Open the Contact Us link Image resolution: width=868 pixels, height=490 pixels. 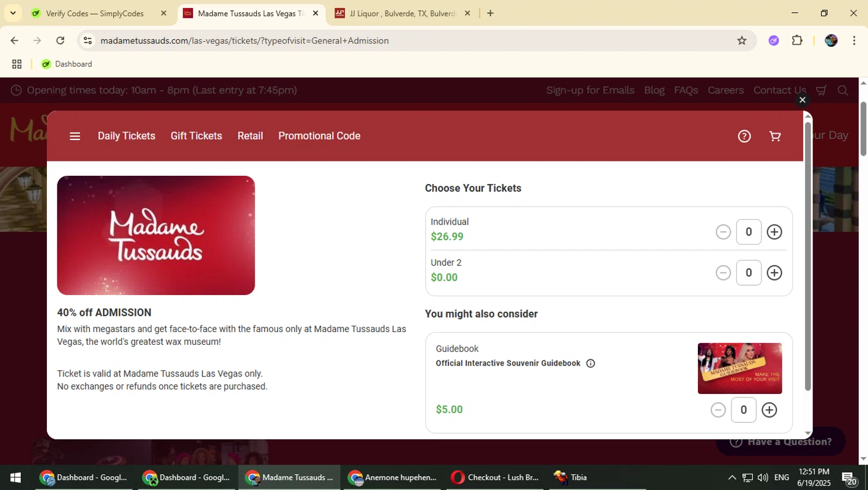(x=779, y=90)
